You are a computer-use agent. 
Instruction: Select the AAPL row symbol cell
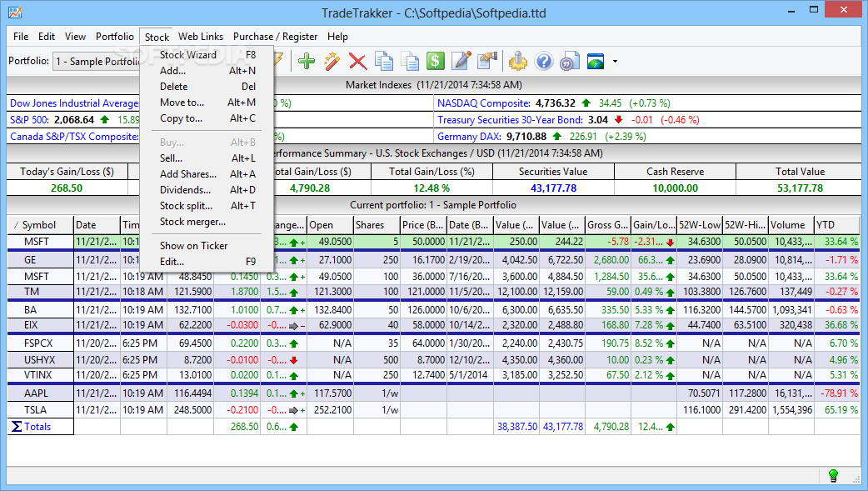pos(41,393)
